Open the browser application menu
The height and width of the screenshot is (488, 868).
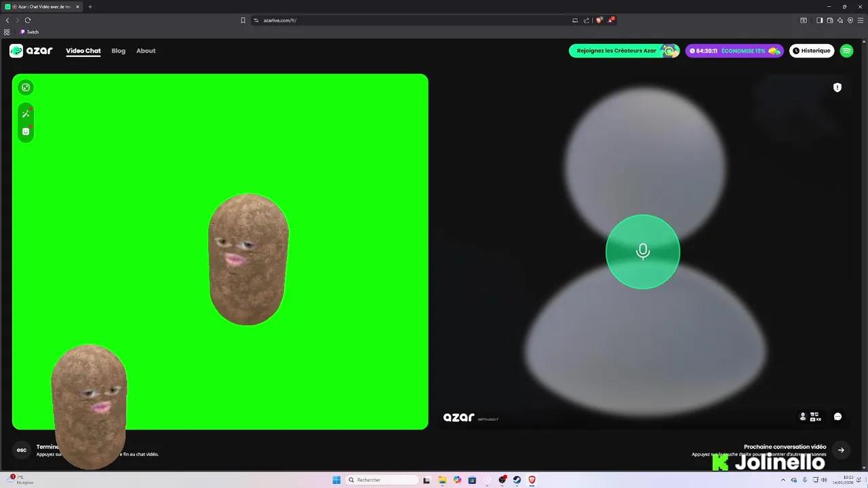[x=861, y=20]
